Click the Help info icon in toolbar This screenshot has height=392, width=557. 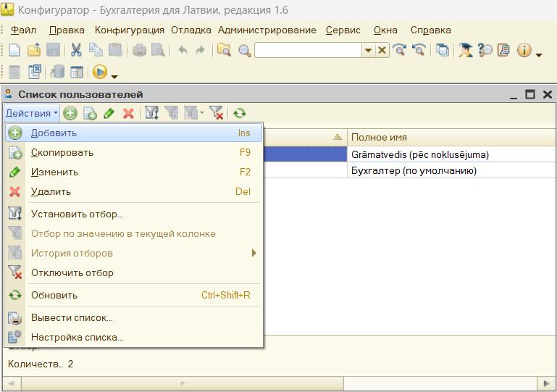click(x=524, y=50)
